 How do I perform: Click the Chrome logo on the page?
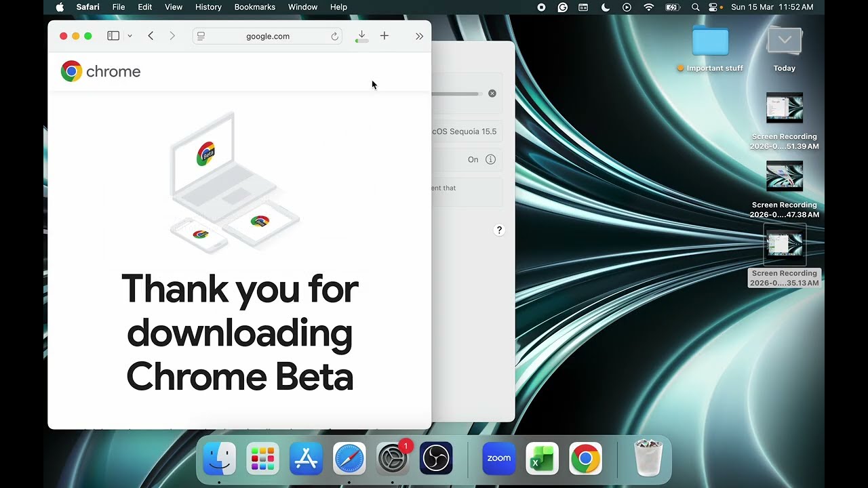point(100,71)
